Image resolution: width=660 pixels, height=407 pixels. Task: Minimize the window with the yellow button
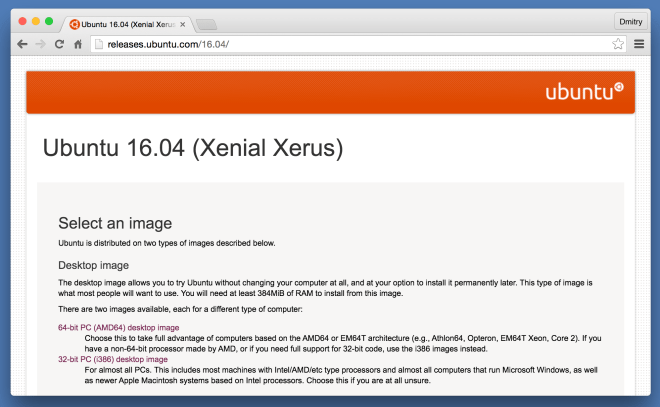(35, 21)
